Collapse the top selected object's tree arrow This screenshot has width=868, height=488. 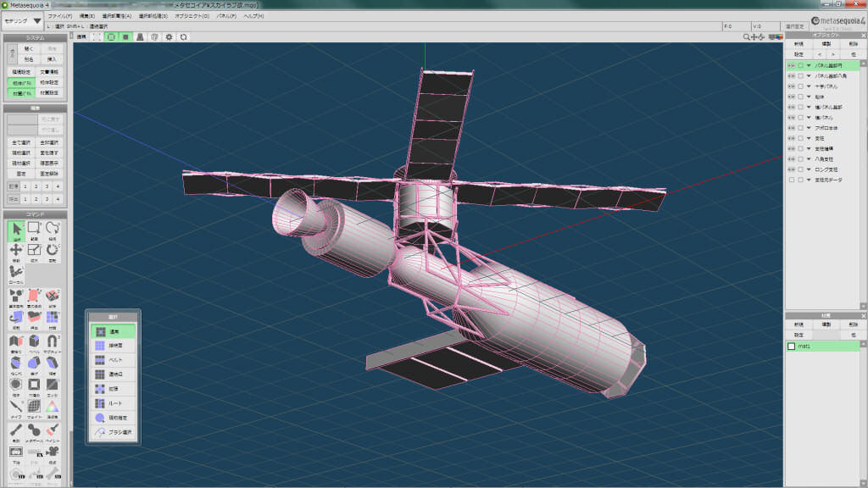(809, 65)
